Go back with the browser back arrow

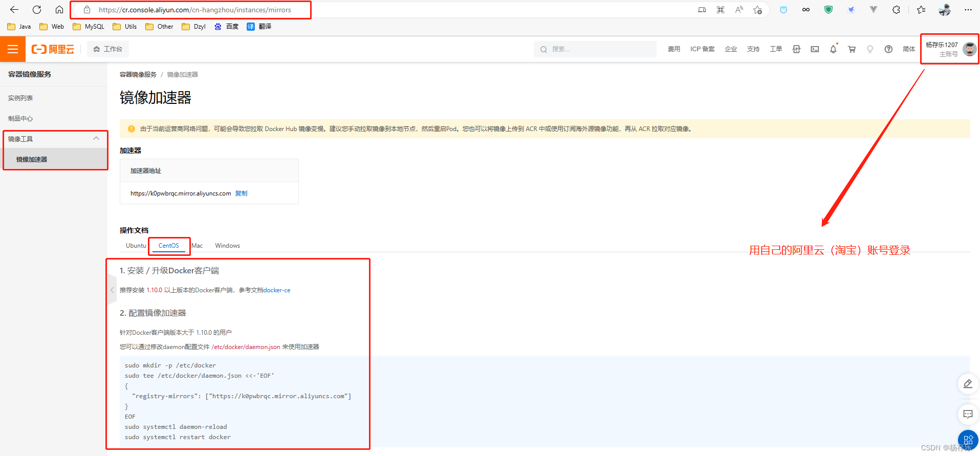click(14, 10)
